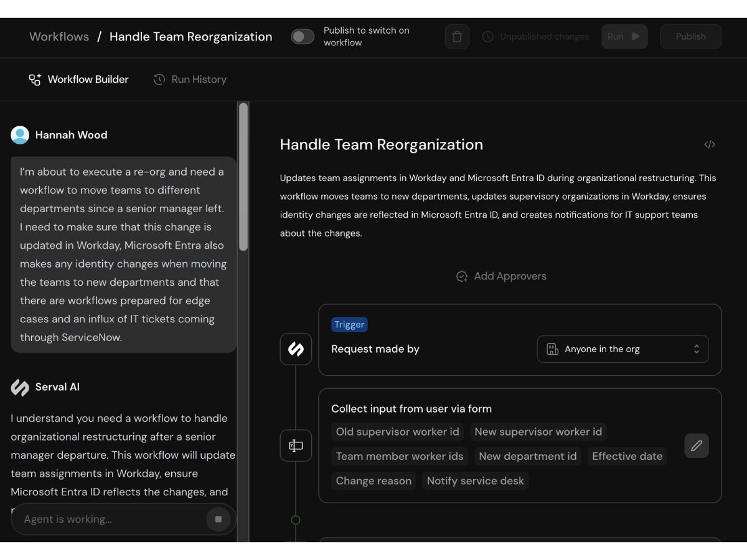Click the 'Old supervisor worker id' field chip

click(x=398, y=432)
